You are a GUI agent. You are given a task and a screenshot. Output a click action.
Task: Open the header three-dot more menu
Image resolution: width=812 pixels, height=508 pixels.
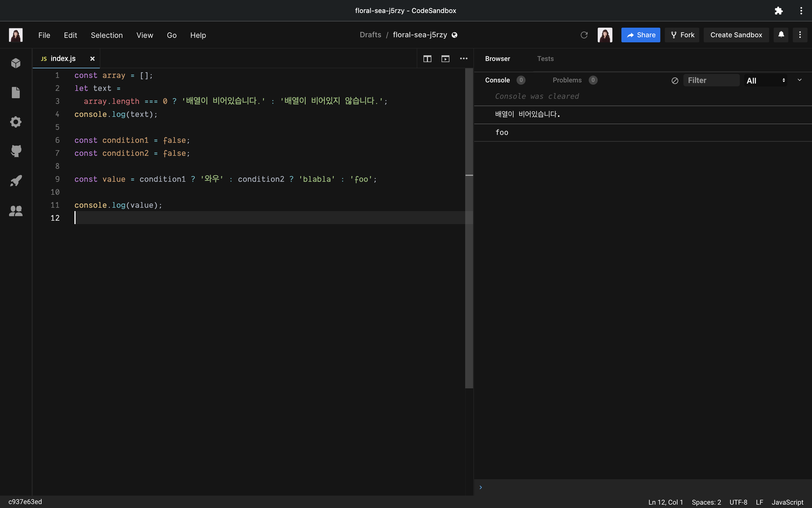[x=800, y=35]
